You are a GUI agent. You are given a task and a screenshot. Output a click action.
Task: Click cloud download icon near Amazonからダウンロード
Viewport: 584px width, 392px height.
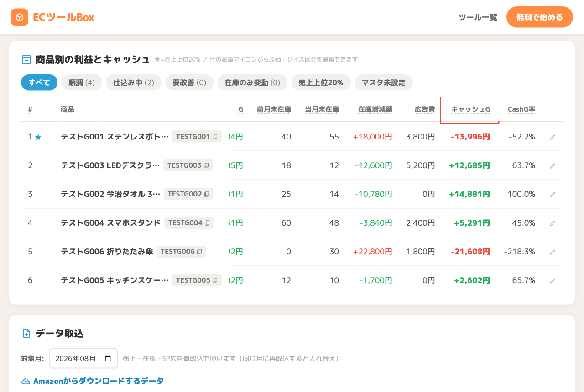click(x=26, y=381)
